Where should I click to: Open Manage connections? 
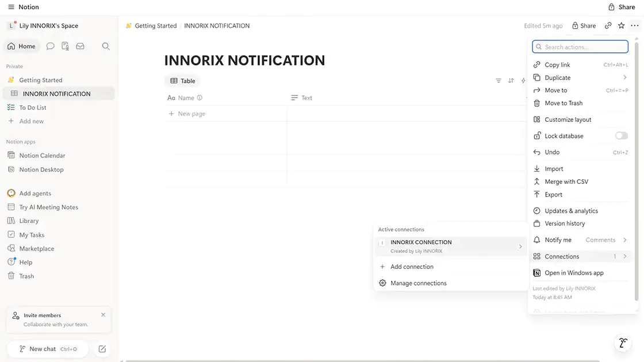pos(451,283)
